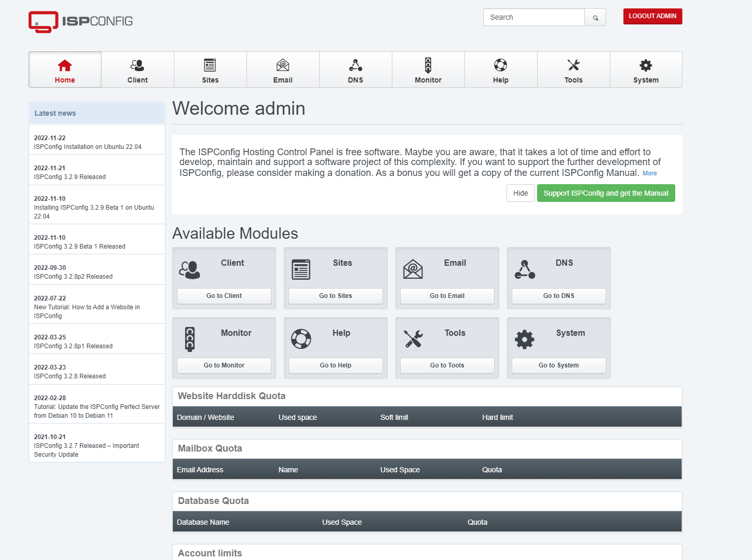Click the Home house icon in navigation
The width and height of the screenshot is (752, 560).
coord(65,65)
